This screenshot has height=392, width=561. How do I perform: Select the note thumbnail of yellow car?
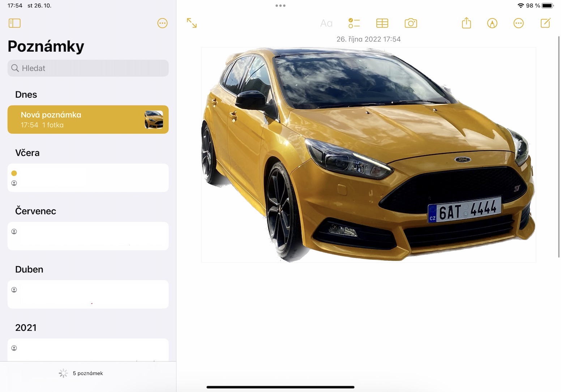[x=154, y=120]
